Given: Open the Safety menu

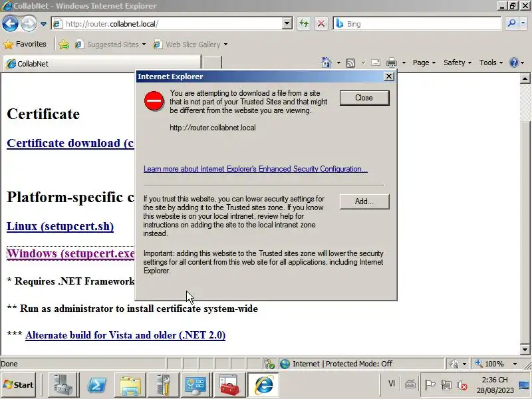Looking at the screenshot, I should [x=458, y=63].
